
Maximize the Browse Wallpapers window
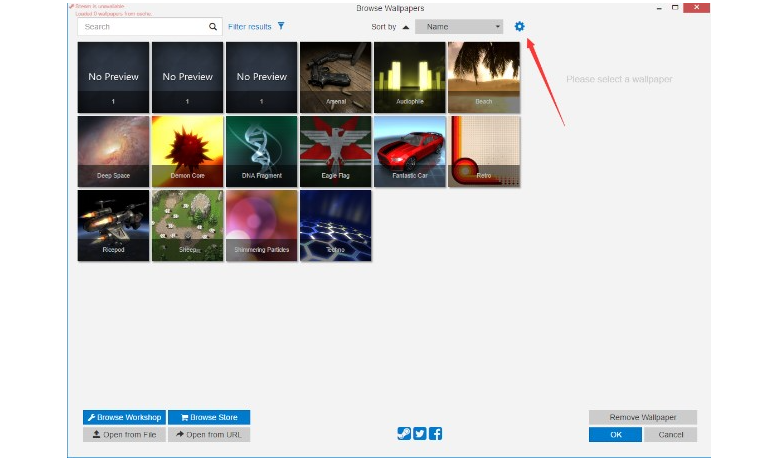[x=675, y=7]
